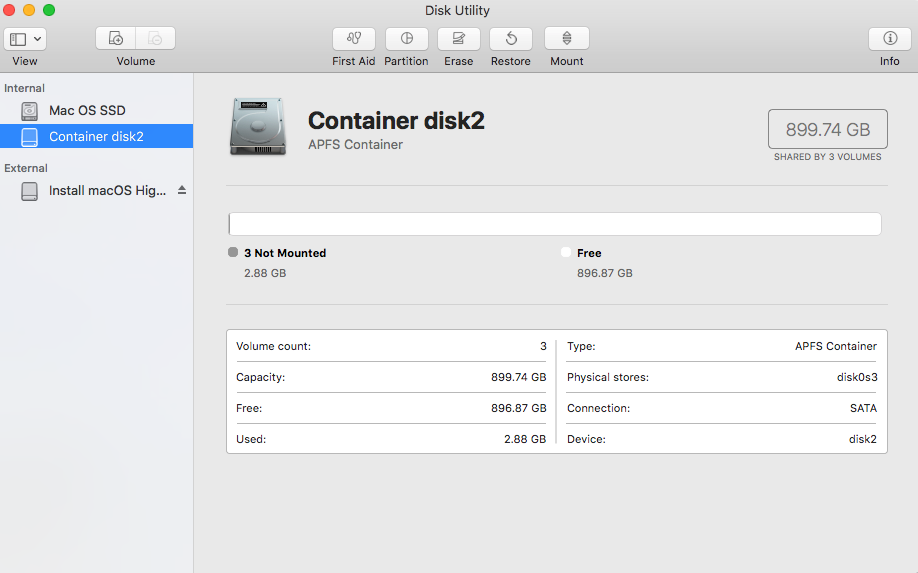The height and width of the screenshot is (573, 918).
Task: Maximize the Disk Utility window
Action: pos(49,10)
